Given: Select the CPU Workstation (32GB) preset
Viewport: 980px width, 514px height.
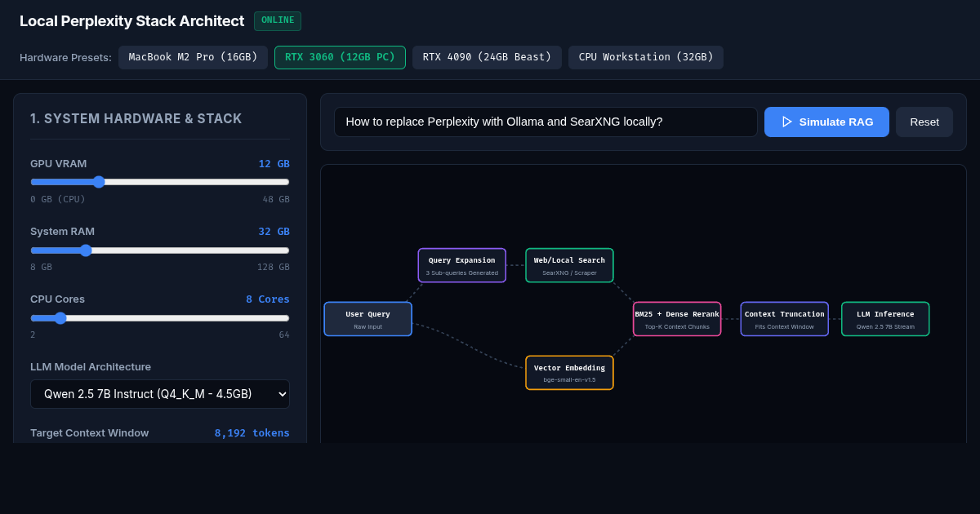Looking at the screenshot, I should tap(646, 57).
